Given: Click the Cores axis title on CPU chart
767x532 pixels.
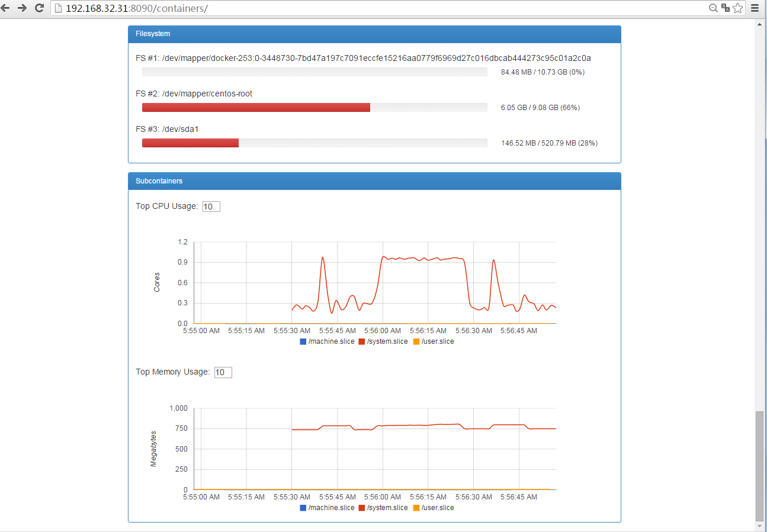Looking at the screenshot, I should pos(157,282).
